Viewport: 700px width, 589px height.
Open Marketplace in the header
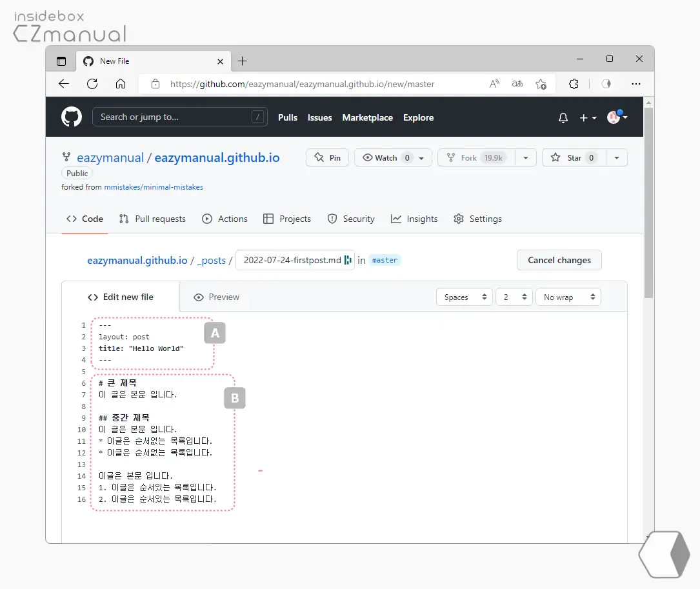point(367,118)
